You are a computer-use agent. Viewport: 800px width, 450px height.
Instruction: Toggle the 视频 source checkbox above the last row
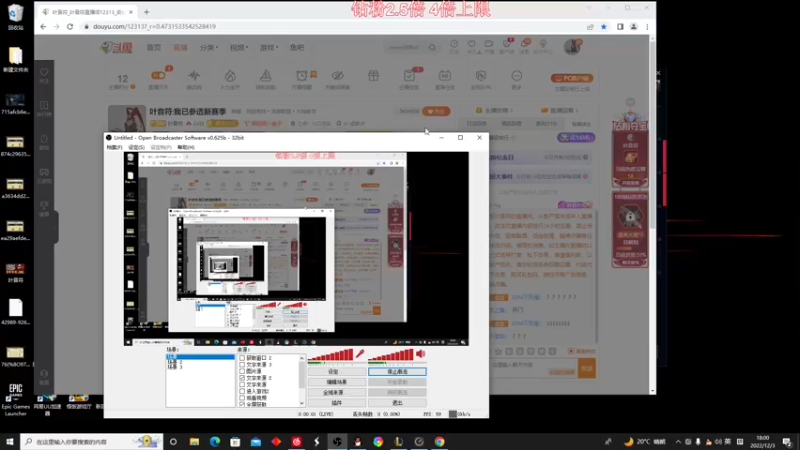pos(242,398)
